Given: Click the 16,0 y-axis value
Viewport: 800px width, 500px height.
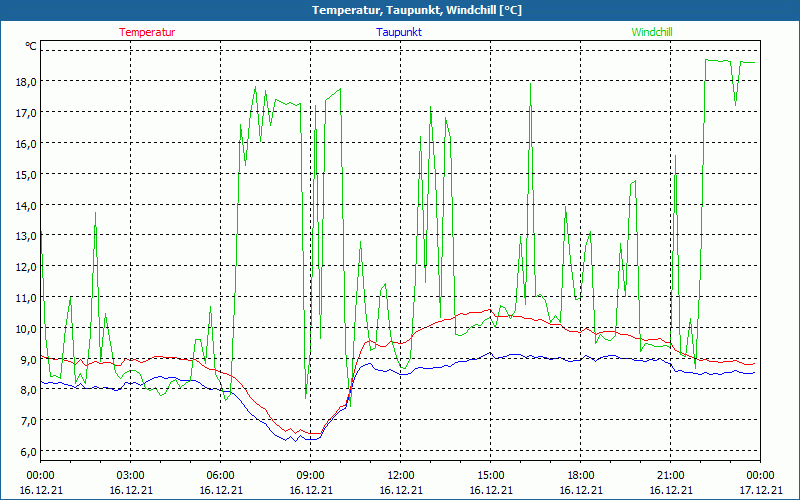Looking at the screenshot, I should [27, 144].
